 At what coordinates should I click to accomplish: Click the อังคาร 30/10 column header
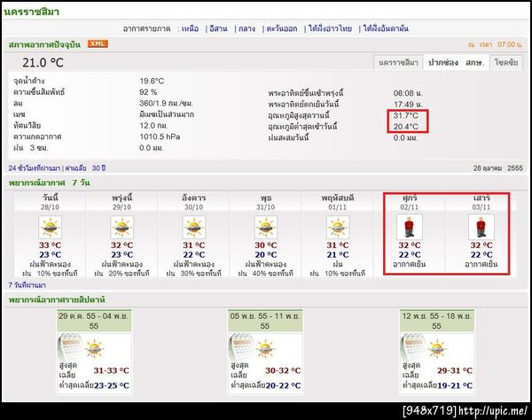click(193, 202)
